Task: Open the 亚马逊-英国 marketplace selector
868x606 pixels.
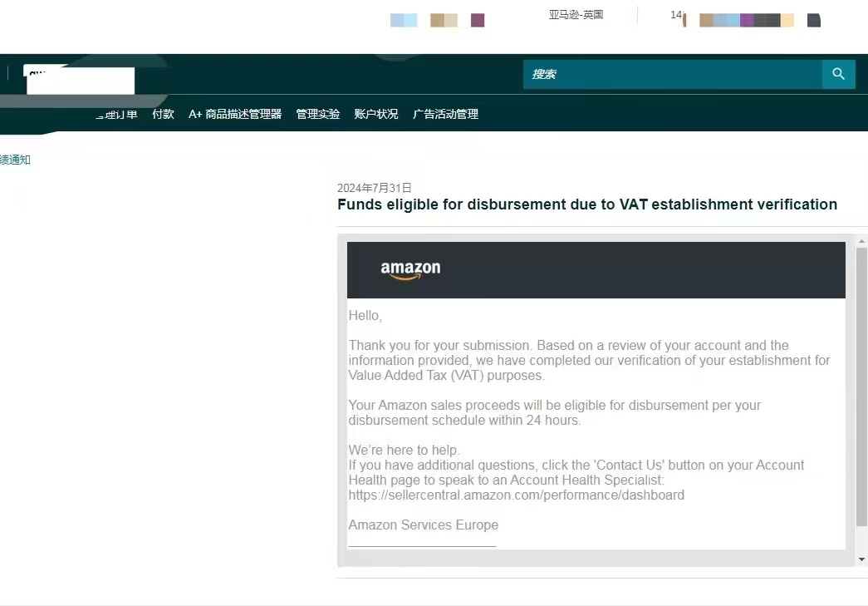Action: [576, 15]
